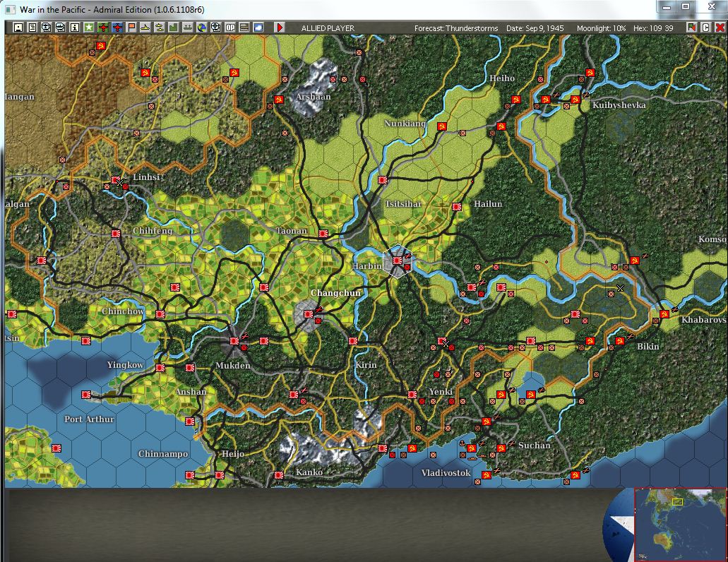728x562 pixels.
Task: Select the Soviet unit icon near Arshaan
Action: 279,100
